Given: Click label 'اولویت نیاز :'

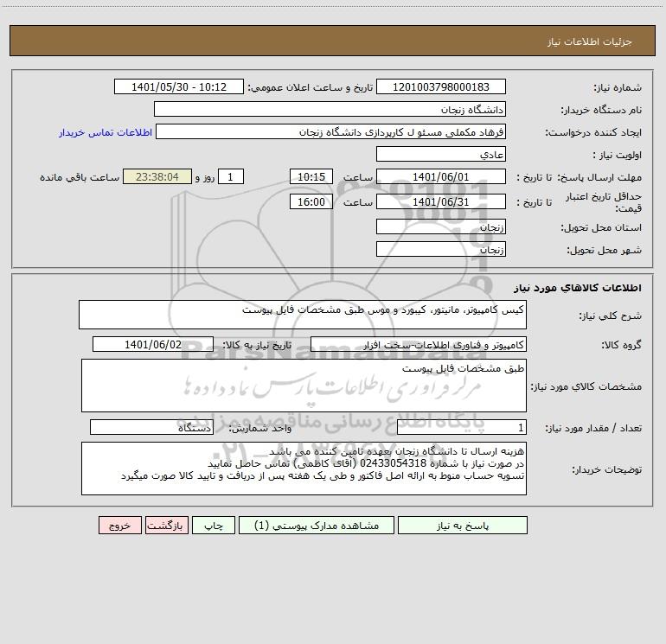Looking at the screenshot, I should point(618,156).
